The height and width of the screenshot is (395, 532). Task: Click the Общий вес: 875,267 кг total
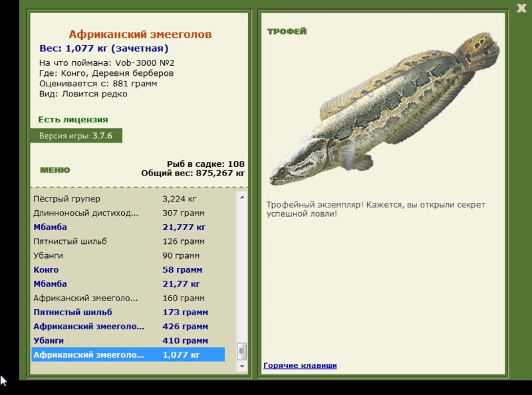tap(193, 173)
